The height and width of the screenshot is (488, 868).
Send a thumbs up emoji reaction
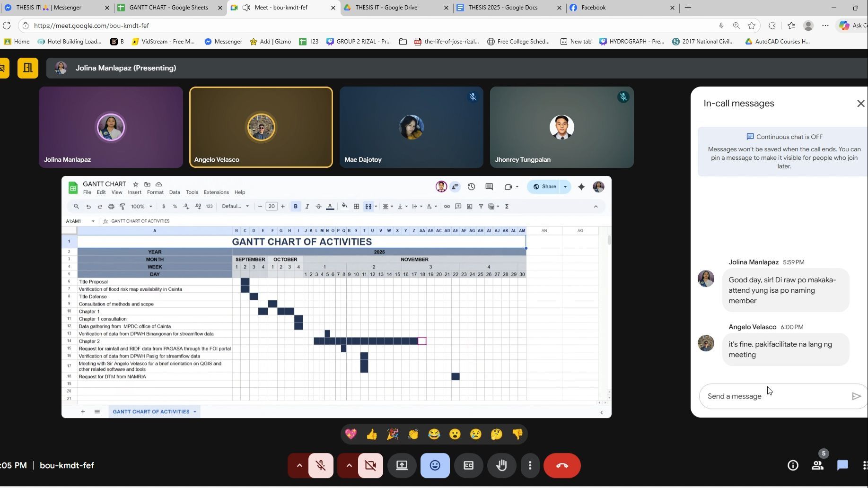372,435
